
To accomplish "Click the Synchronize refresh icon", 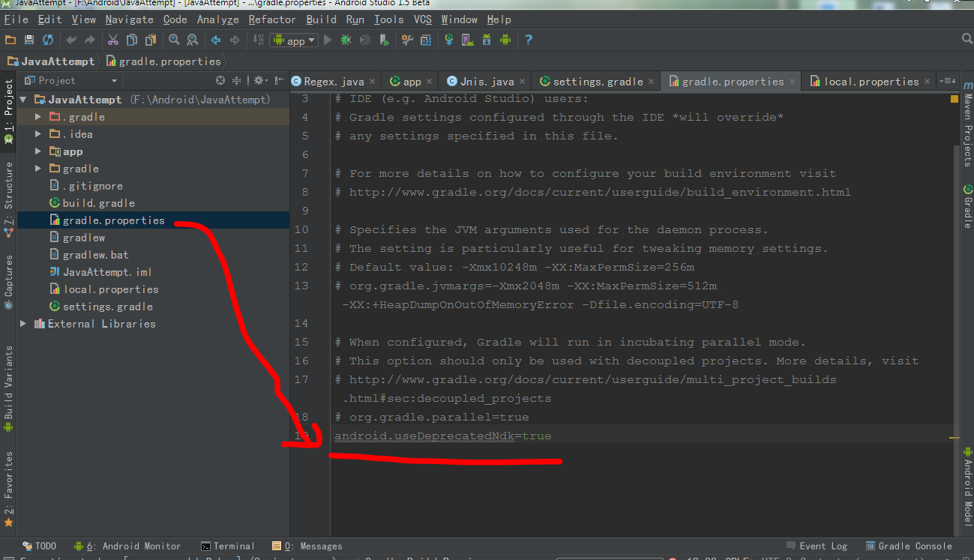I will [48, 40].
